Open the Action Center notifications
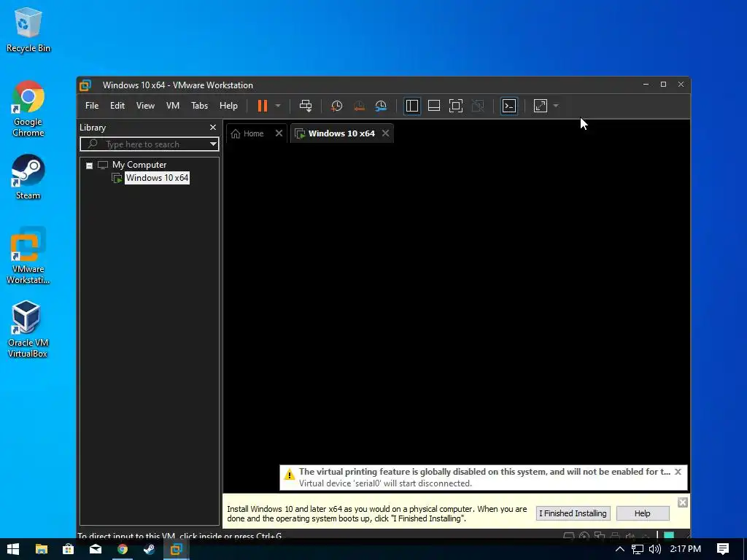Image resolution: width=747 pixels, height=560 pixels. pyautogui.click(x=723, y=549)
